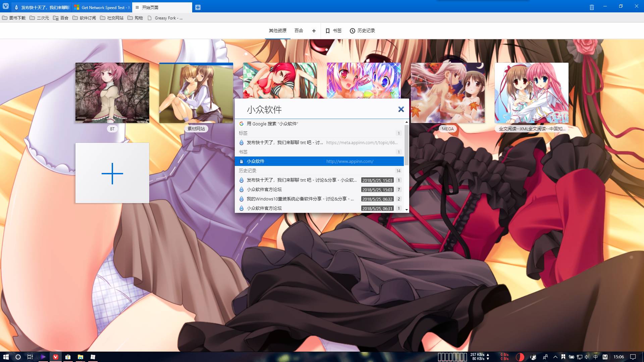Clear the quick command search with X
Viewport: 644px width, 362px height.
point(401,109)
